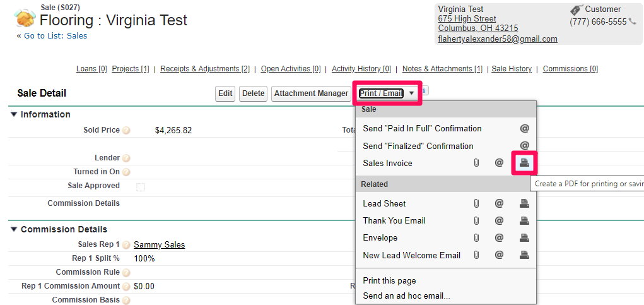The height and width of the screenshot is (305, 644).
Task: Choose Send an ad hoc email option
Action: [x=407, y=296]
